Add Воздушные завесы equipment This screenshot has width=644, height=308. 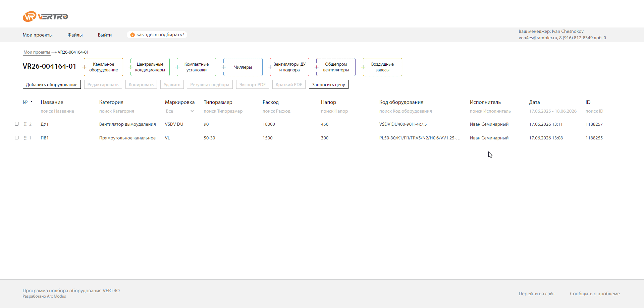382,67
